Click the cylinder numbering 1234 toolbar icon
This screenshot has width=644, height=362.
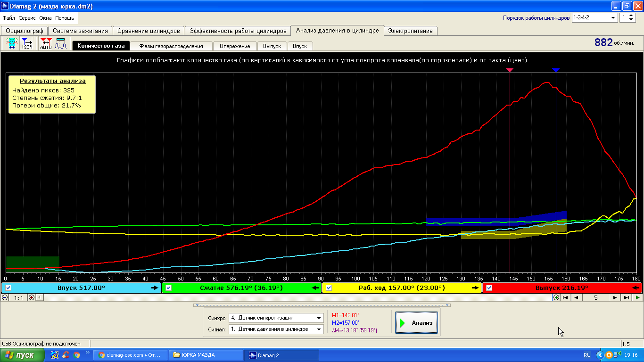(x=27, y=44)
